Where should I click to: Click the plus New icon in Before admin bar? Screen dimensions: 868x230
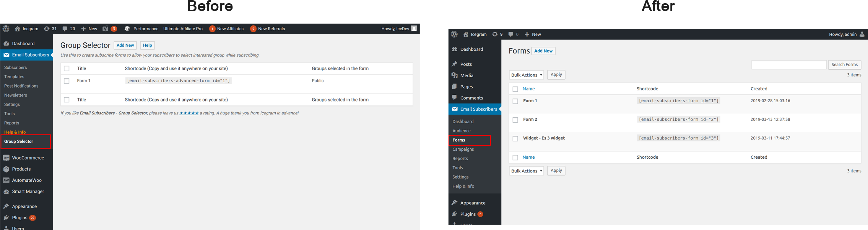[x=84, y=29]
